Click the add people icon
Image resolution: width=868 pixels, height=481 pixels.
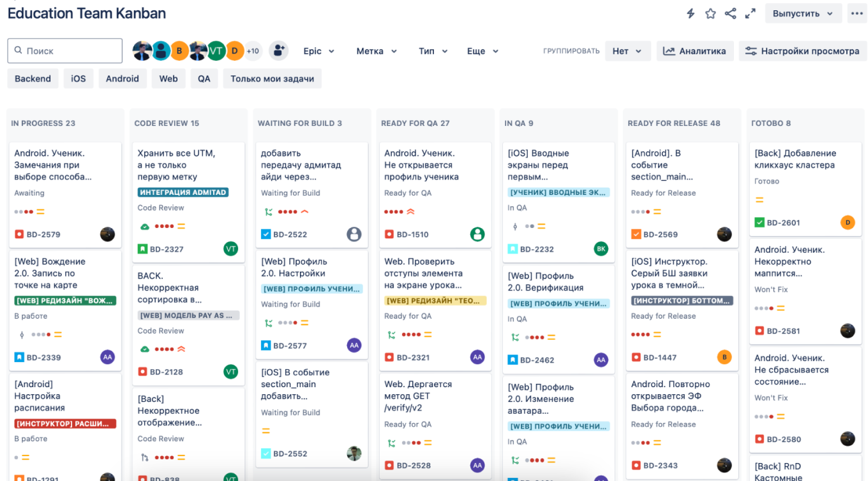(x=278, y=51)
